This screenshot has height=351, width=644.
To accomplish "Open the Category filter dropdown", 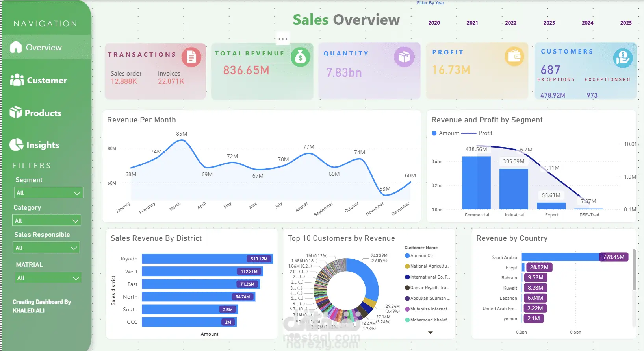I will pos(46,220).
